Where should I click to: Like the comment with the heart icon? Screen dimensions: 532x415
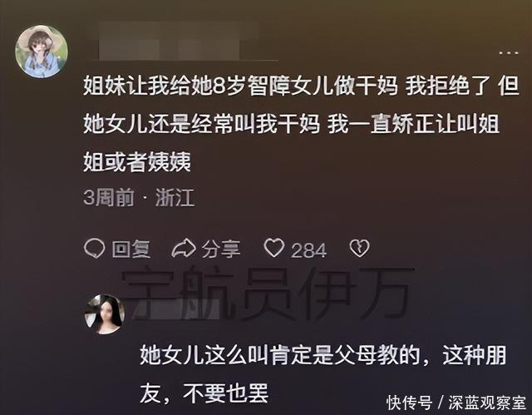click(274, 248)
